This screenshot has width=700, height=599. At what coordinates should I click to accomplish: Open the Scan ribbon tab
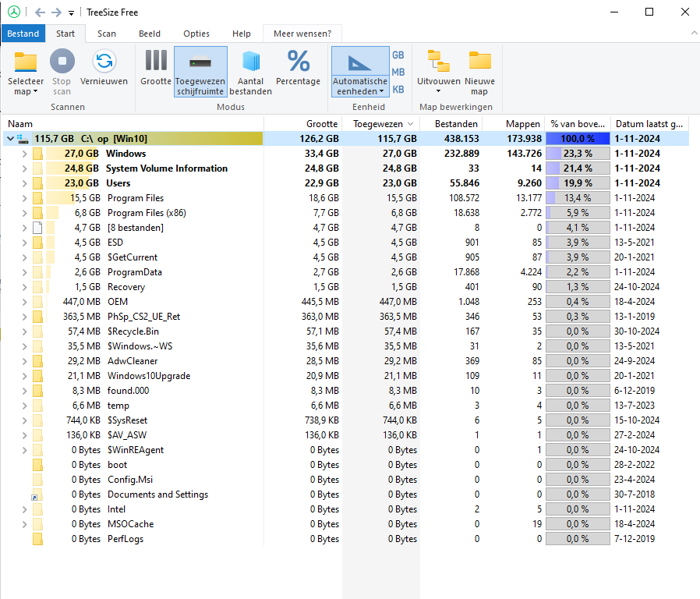click(x=107, y=34)
